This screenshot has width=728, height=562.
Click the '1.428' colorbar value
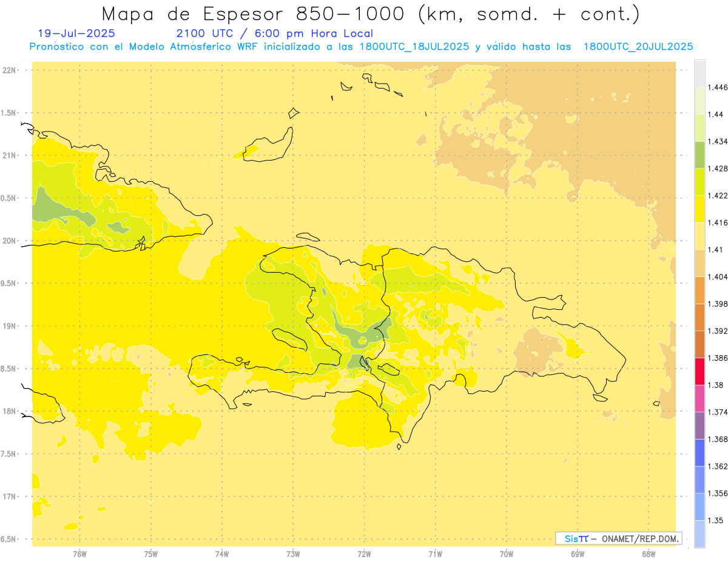[x=718, y=169]
